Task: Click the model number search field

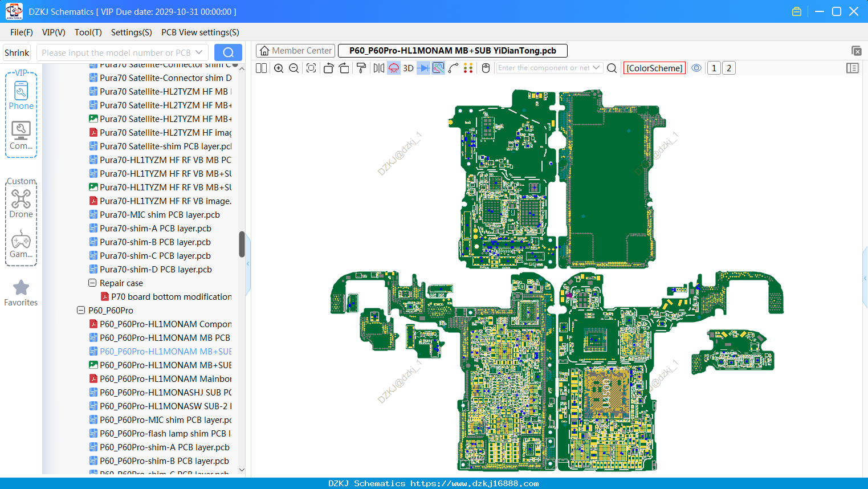Action: pyautogui.click(x=123, y=53)
